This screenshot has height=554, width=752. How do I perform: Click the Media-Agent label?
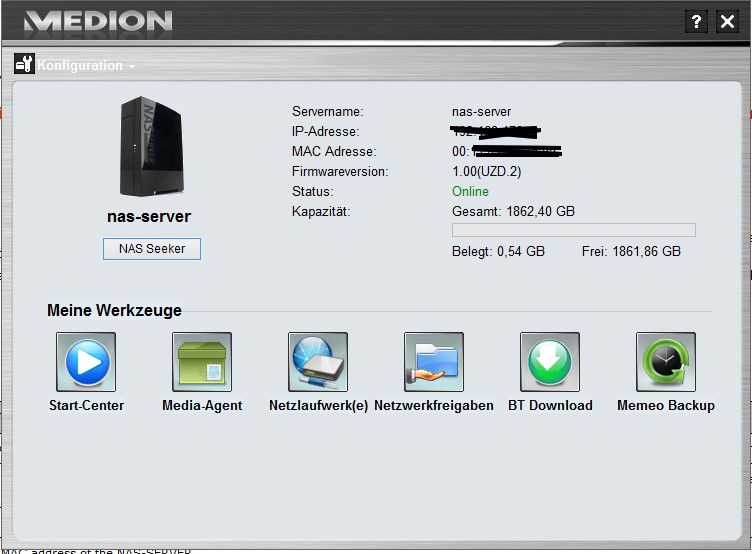pyautogui.click(x=202, y=406)
